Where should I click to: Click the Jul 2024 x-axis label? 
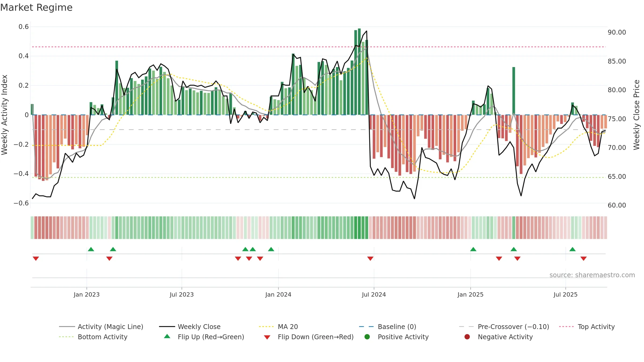[374, 294]
